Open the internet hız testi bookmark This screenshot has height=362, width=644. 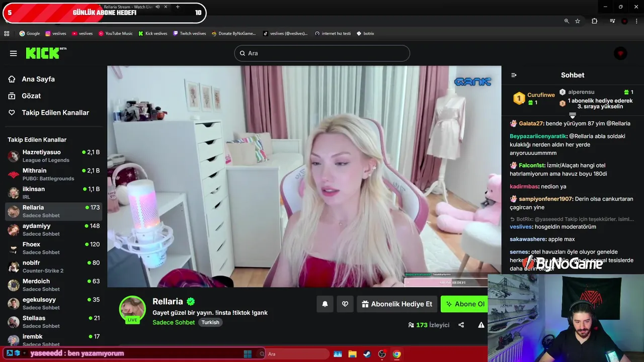(333, 34)
